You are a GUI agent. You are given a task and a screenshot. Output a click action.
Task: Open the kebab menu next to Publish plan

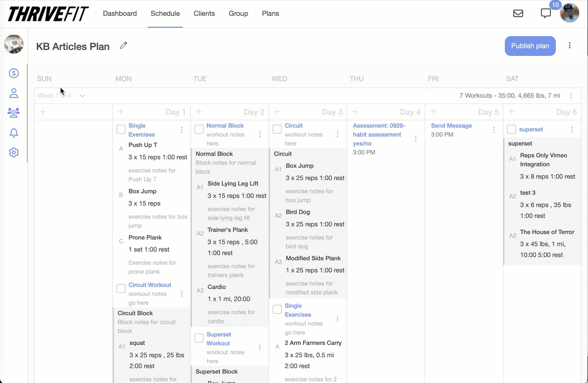tap(570, 45)
